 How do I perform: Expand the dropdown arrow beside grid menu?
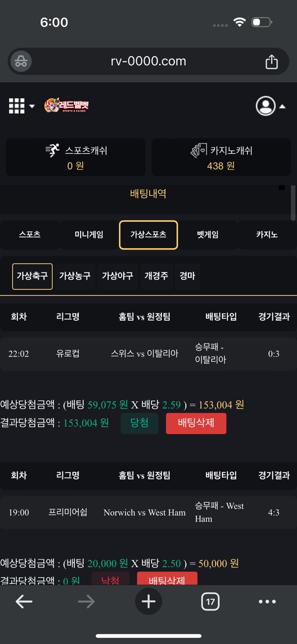(x=32, y=106)
